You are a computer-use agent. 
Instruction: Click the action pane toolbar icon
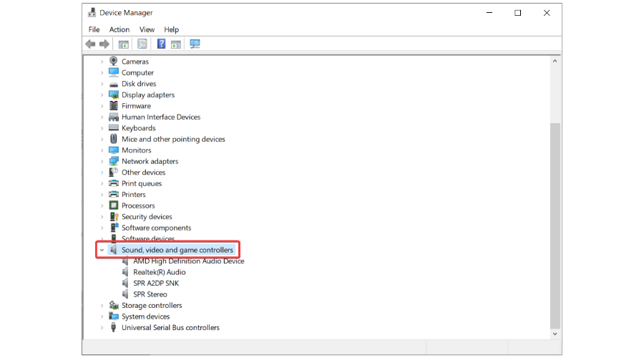click(176, 44)
